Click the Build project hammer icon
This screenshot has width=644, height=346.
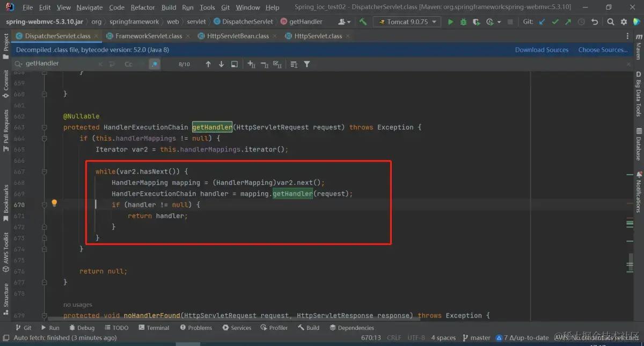pyautogui.click(x=363, y=21)
